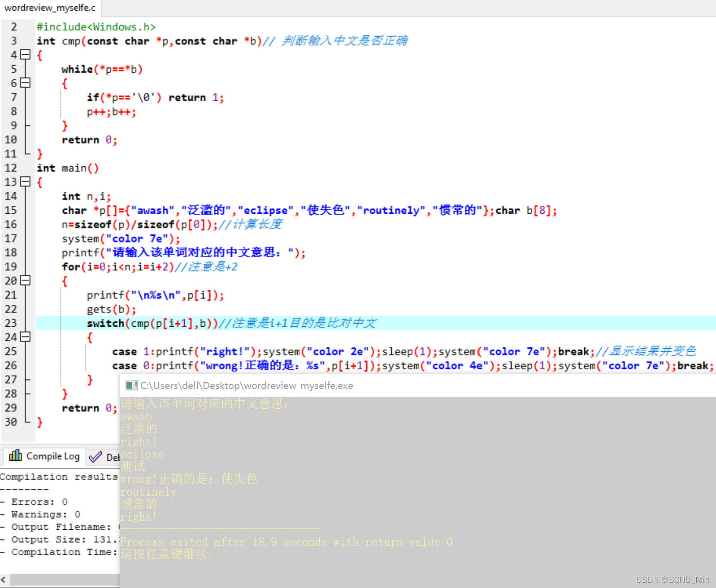Click the 'int main()' declaration line

tap(67, 168)
